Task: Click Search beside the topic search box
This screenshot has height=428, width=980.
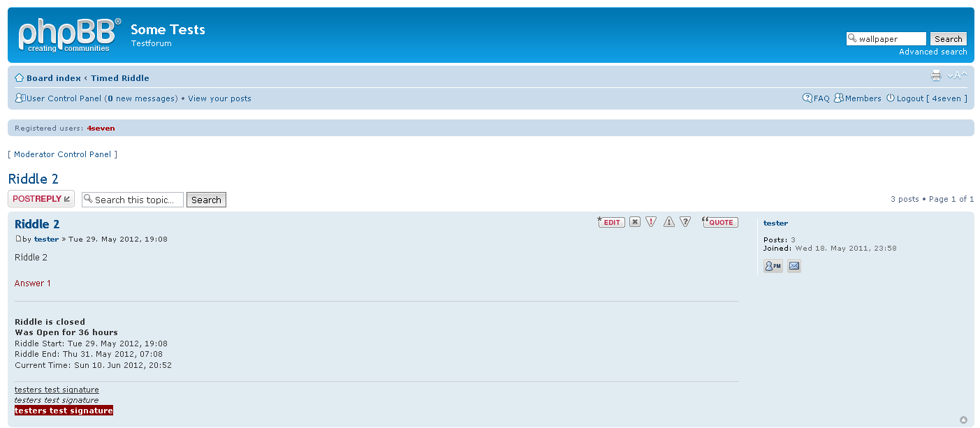Action: pos(206,200)
